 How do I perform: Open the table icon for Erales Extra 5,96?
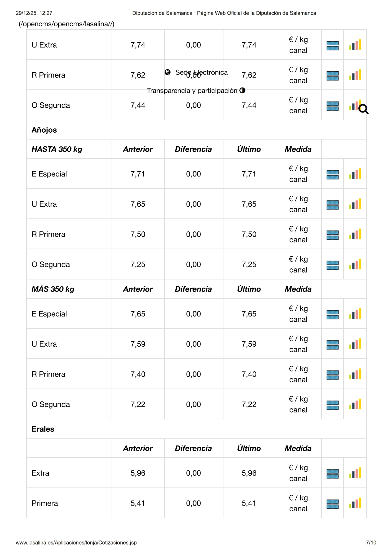pos(332,474)
